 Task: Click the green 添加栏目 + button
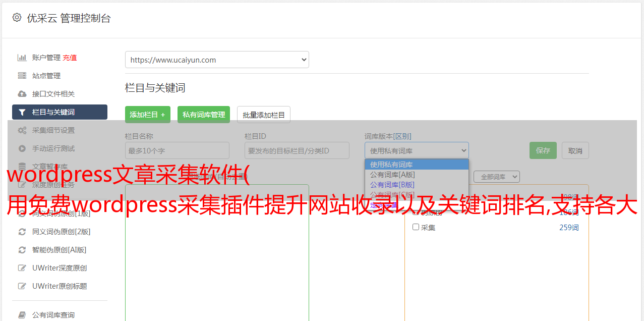[148, 115]
